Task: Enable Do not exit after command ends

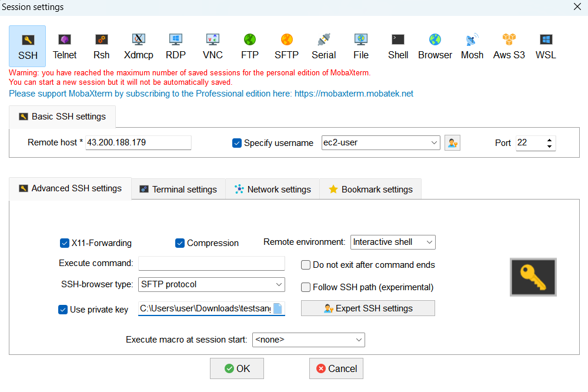Action: pyautogui.click(x=306, y=265)
